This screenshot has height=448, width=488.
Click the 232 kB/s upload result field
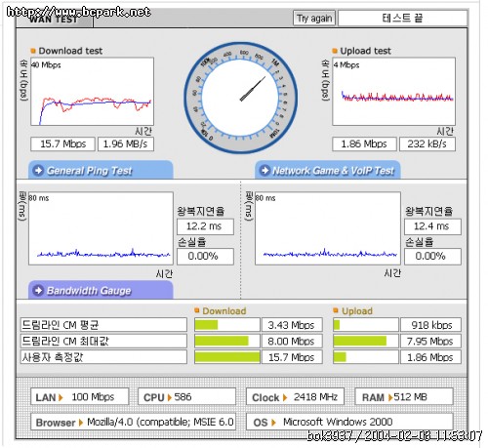427,143
